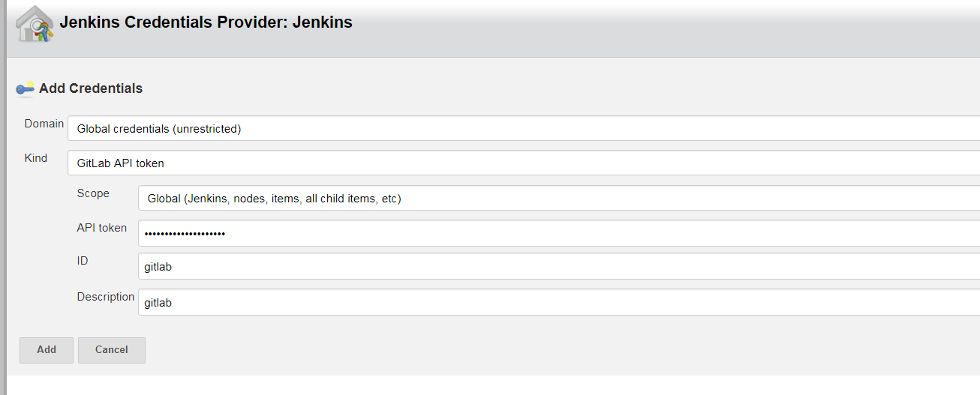980x395 pixels.
Task: Expand the Kind dropdown showing GitLab API token
Action: (523, 163)
